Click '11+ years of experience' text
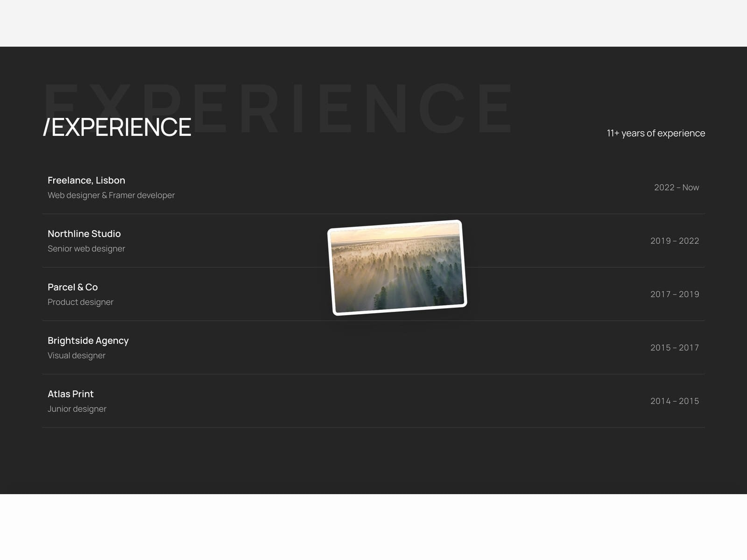 (656, 133)
